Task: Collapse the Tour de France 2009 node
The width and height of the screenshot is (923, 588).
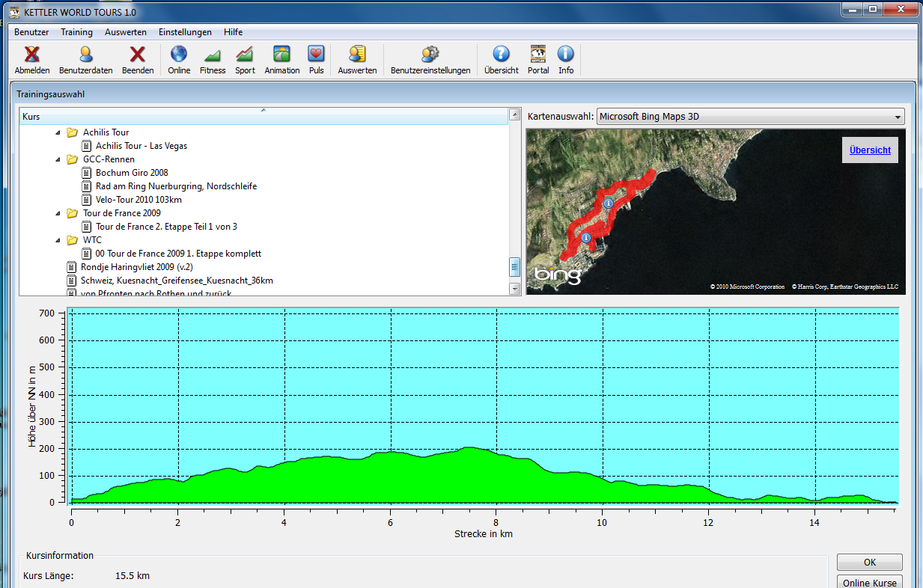Action: point(58,213)
